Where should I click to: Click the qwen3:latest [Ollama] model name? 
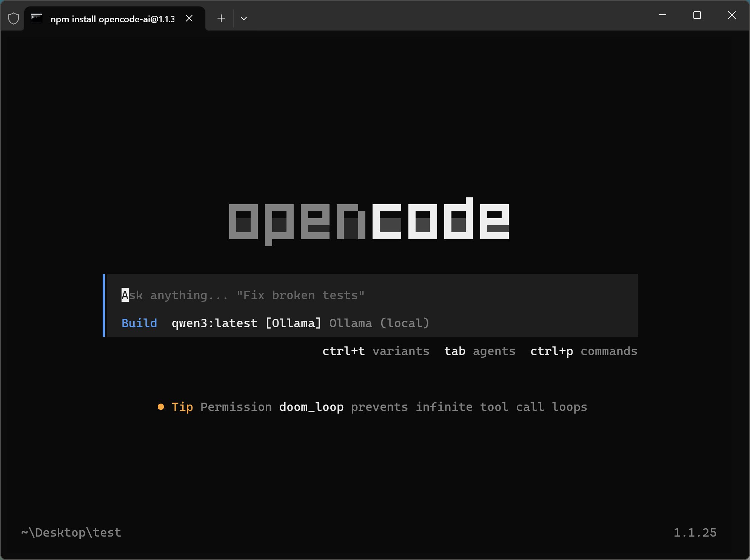(x=246, y=323)
